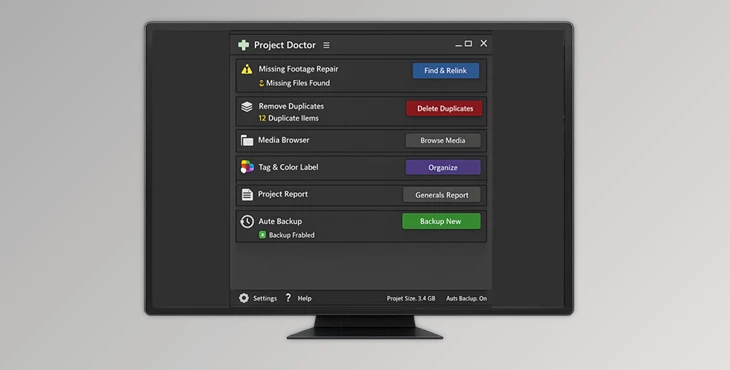Viewport: 730px width, 370px height.
Task: Click the red Delete Duplicates button
Action: [445, 108]
